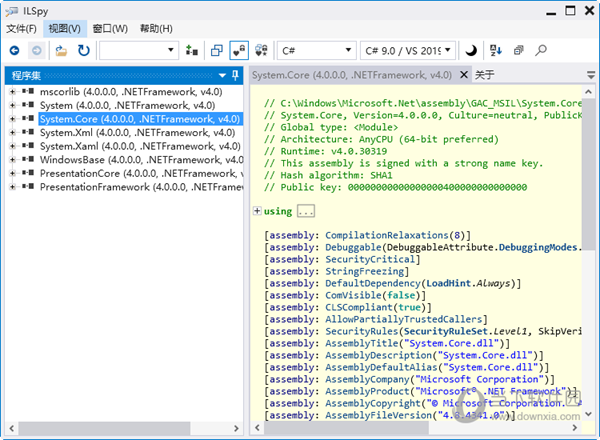Click the CompilationRelaxations attribute link
Image resolution: width=600 pixels, height=440 pixels.
(x=386, y=235)
